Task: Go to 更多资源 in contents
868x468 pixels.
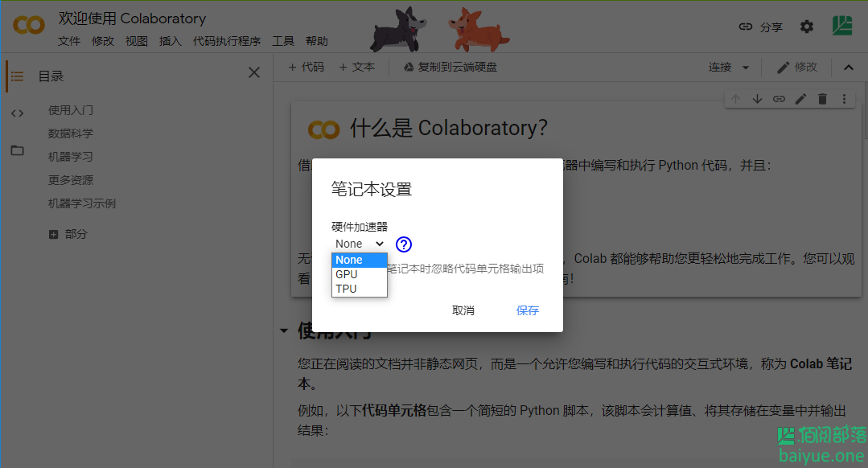Action: (71, 180)
